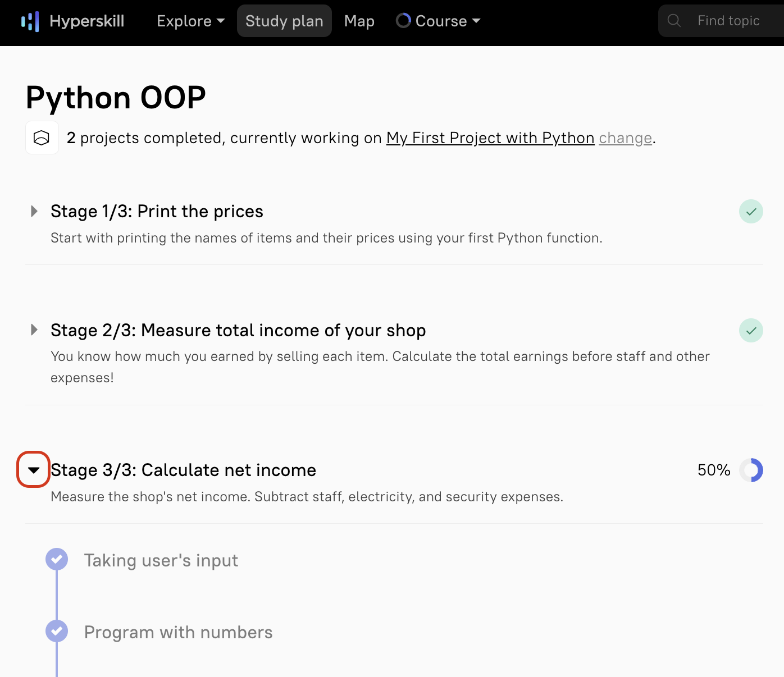The image size is (784, 677).
Task: Expand Stage 2/3 Measure total income
Action: coord(34,330)
